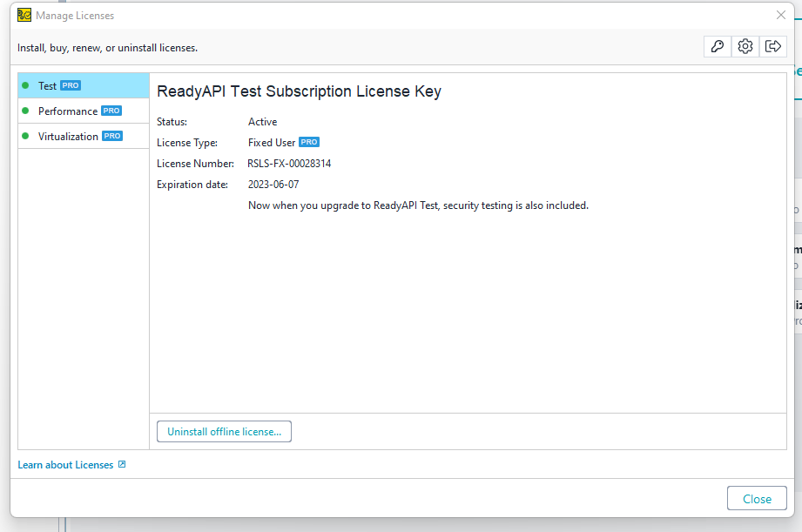The image size is (802, 532).
Task: Click the License Type label
Action: 187,143
